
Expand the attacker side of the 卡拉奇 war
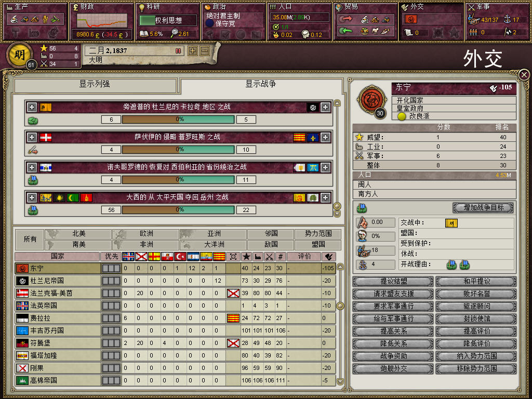32,107
